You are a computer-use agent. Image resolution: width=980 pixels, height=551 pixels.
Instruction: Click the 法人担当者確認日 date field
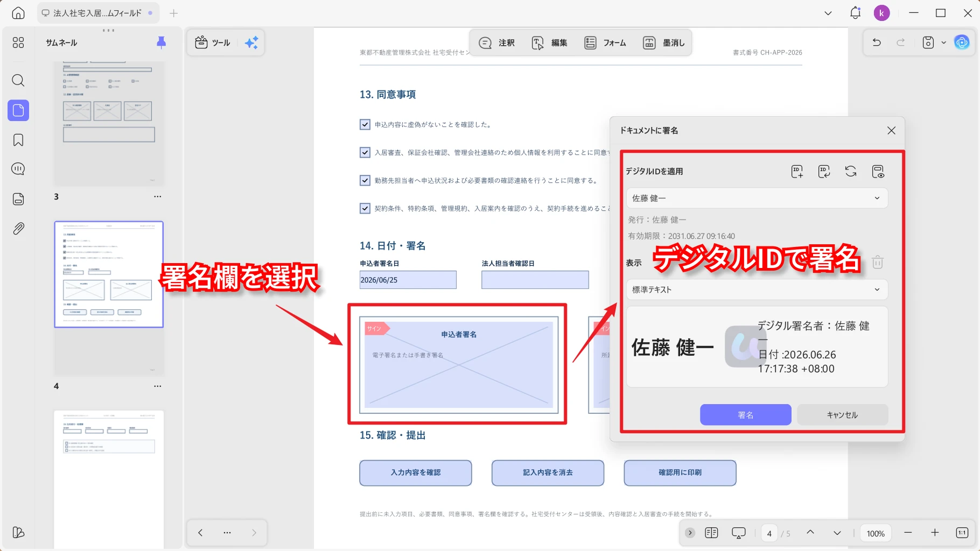point(535,280)
